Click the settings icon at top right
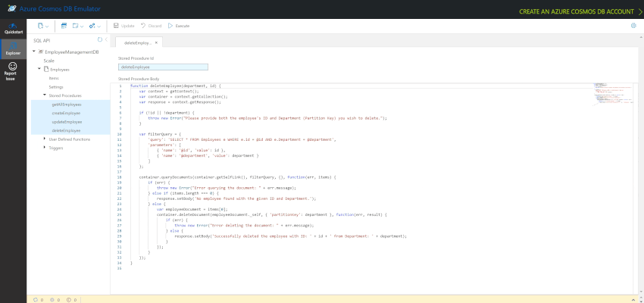Screen dimensions: 644x303 pos(633,26)
